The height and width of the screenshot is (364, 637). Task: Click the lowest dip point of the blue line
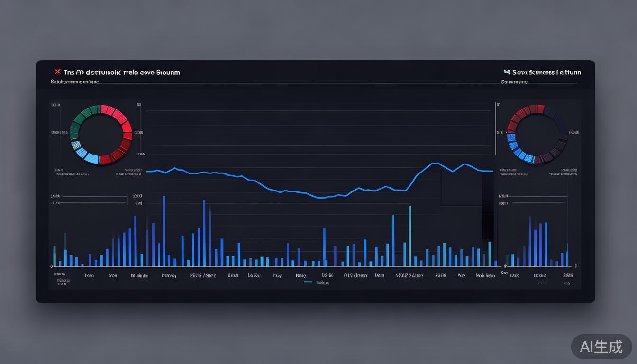321,198
